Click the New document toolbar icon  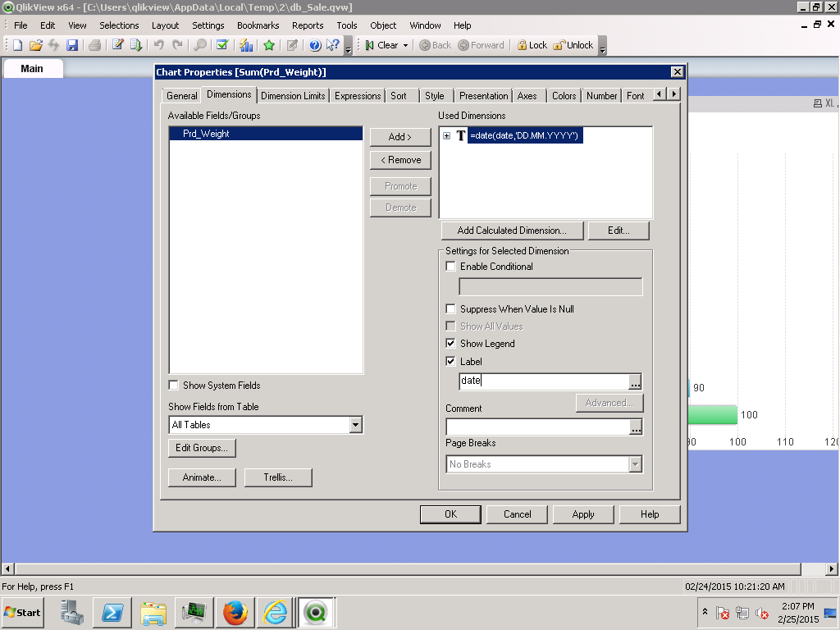pos(17,45)
